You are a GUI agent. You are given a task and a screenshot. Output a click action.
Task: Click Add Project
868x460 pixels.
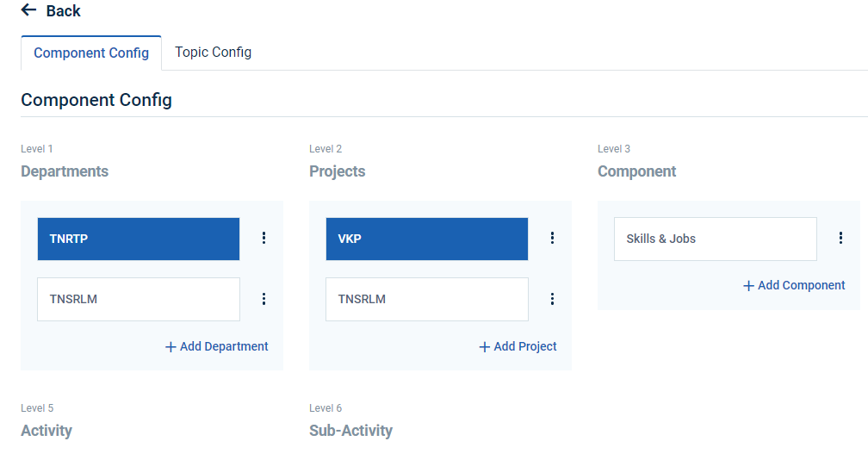[x=518, y=346]
